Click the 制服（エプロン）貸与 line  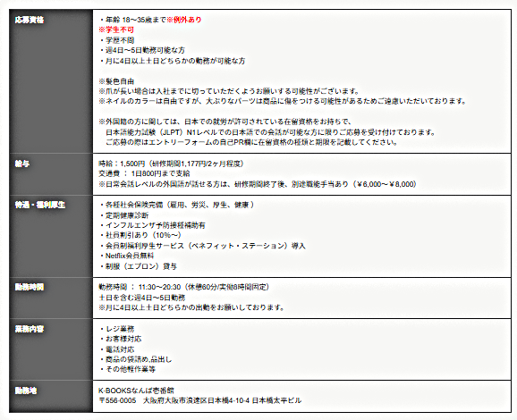(x=138, y=266)
